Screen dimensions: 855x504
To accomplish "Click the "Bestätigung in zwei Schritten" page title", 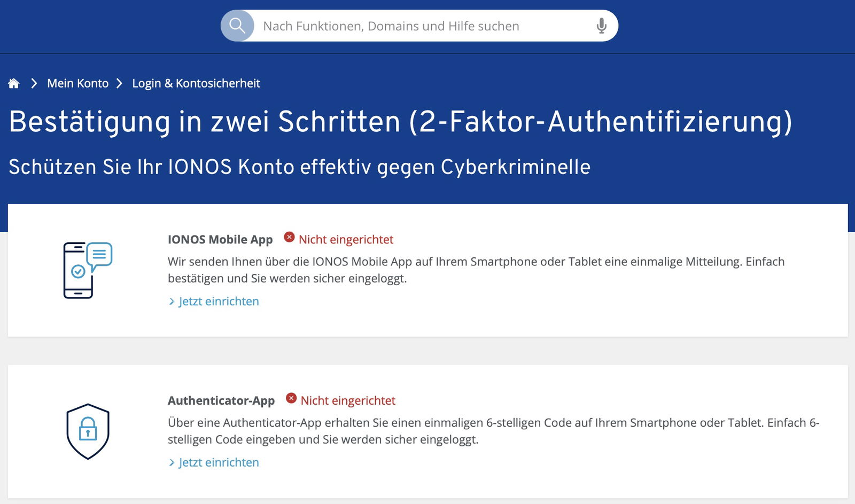I will pos(400,122).
